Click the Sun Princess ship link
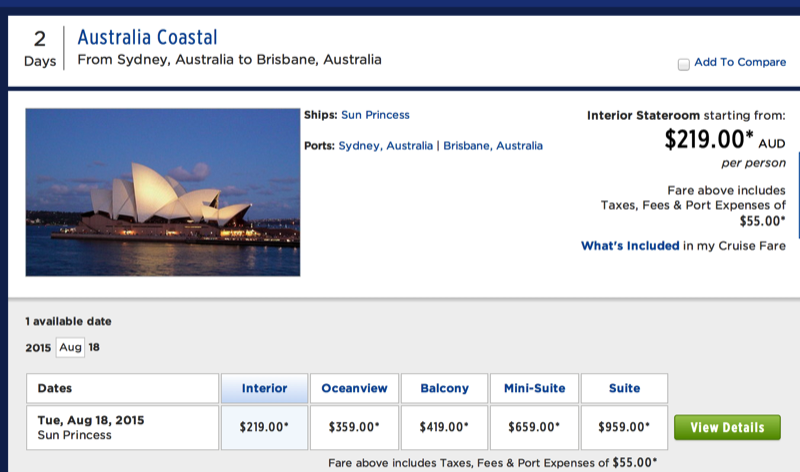Image resolution: width=800 pixels, height=472 pixels. (x=375, y=115)
